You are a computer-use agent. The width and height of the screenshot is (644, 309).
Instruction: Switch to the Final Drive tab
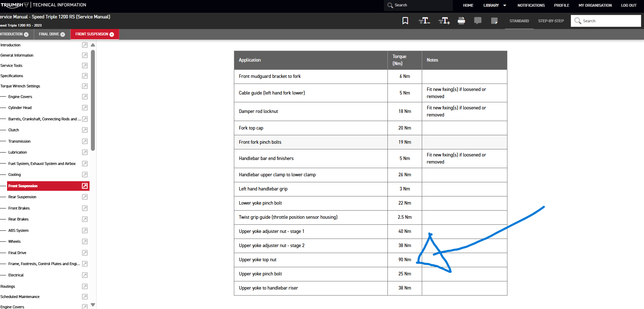click(x=49, y=34)
